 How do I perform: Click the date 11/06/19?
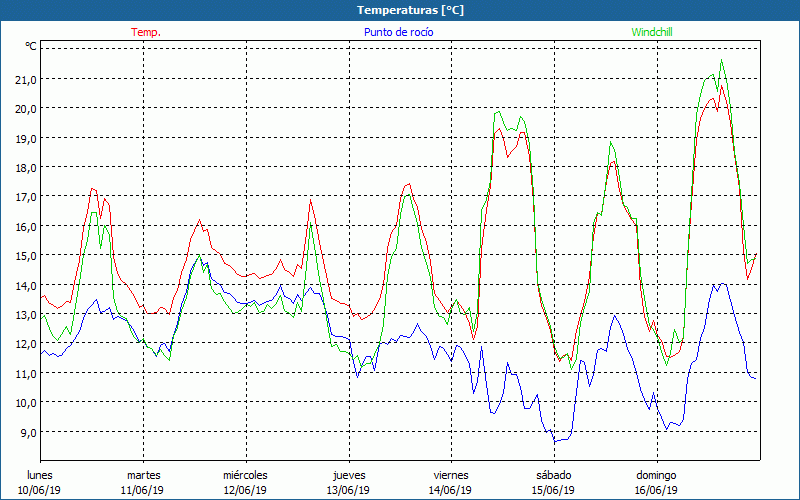142,490
